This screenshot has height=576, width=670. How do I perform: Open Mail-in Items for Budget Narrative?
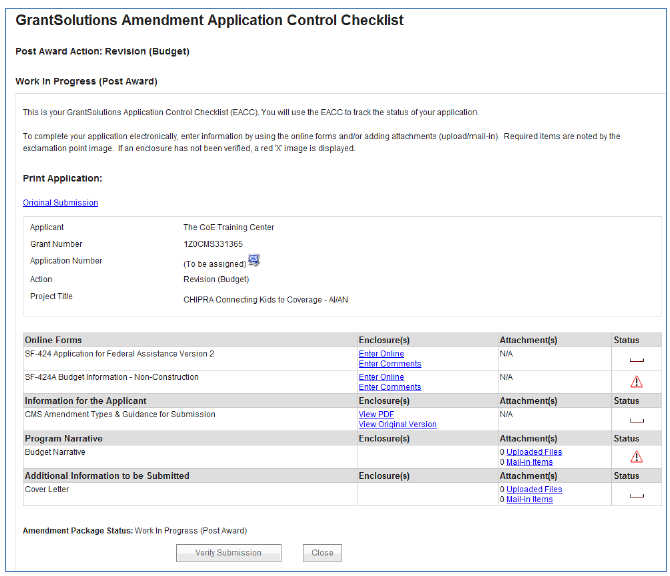529,462
